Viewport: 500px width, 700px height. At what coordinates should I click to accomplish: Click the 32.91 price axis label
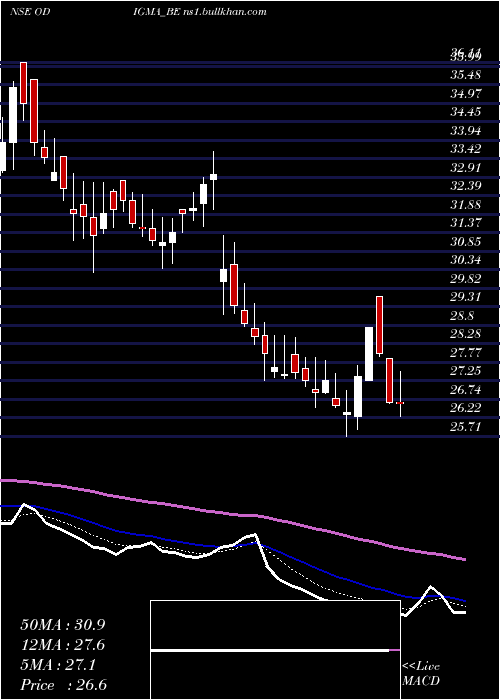pyautogui.click(x=465, y=168)
